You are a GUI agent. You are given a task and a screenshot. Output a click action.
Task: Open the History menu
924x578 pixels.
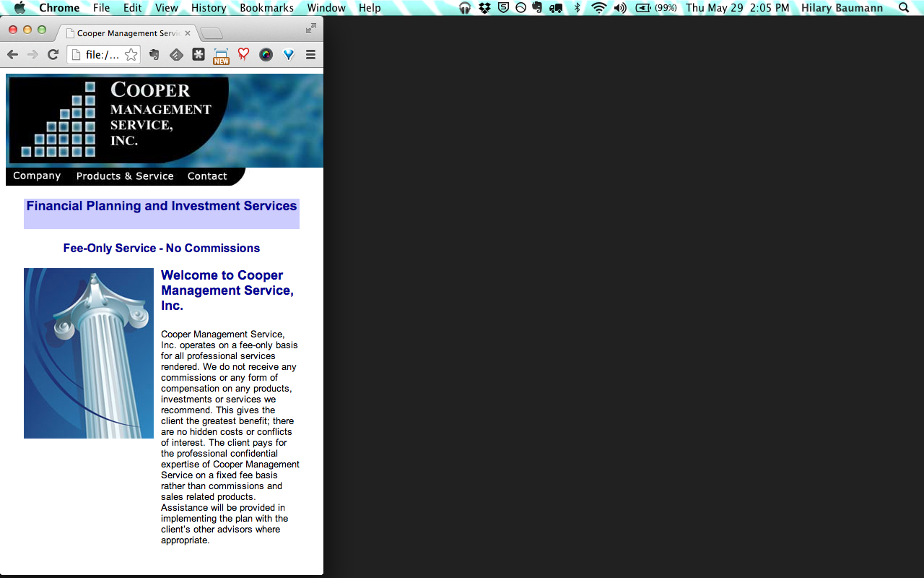[x=209, y=8]
